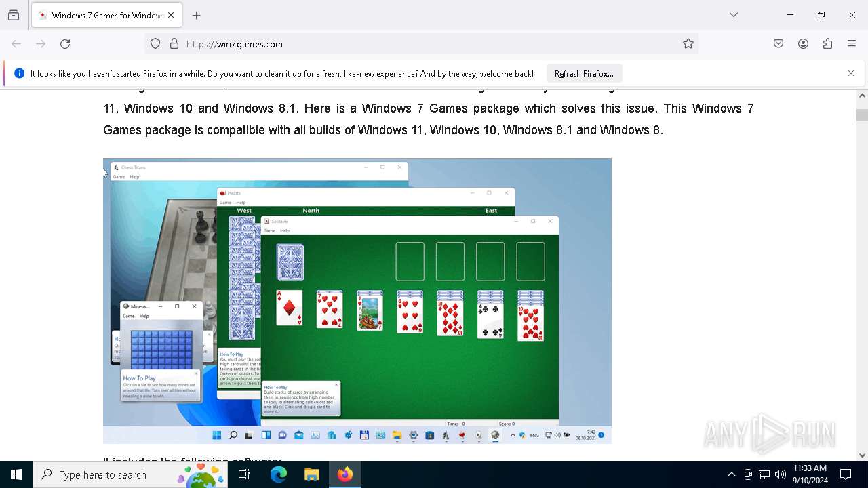Launch Microsoft Edge from taskbar
Screen dimensions: 868x488
[279, 474]
